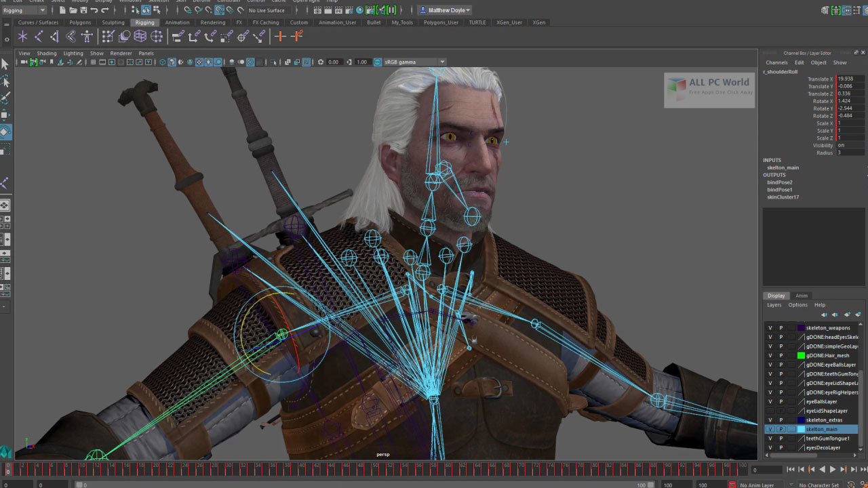Open the Matthew Doyle account dropdown
This screenshot has height=488, width=868.
444,10
